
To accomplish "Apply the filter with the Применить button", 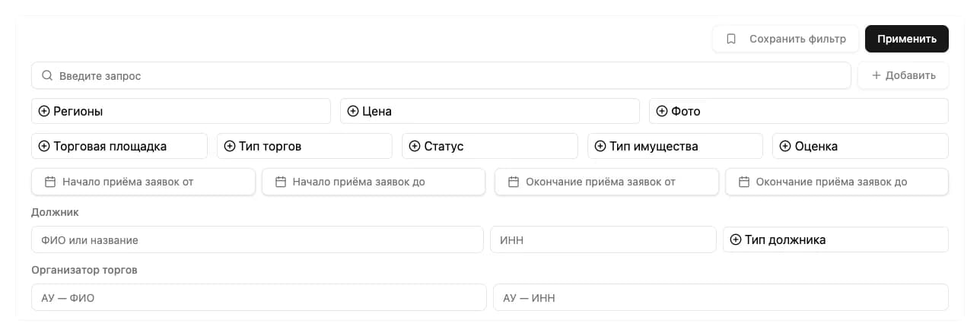I will point(907,39).
